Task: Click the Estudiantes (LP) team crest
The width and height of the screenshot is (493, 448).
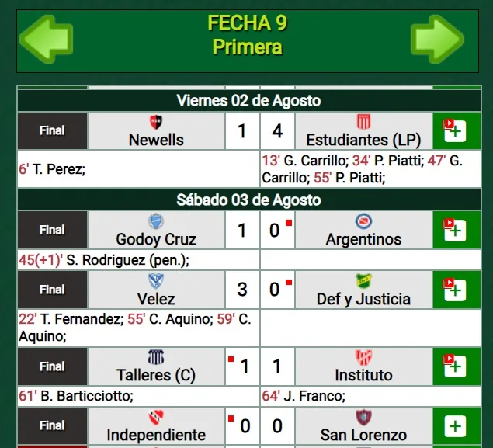Action: 363,122
